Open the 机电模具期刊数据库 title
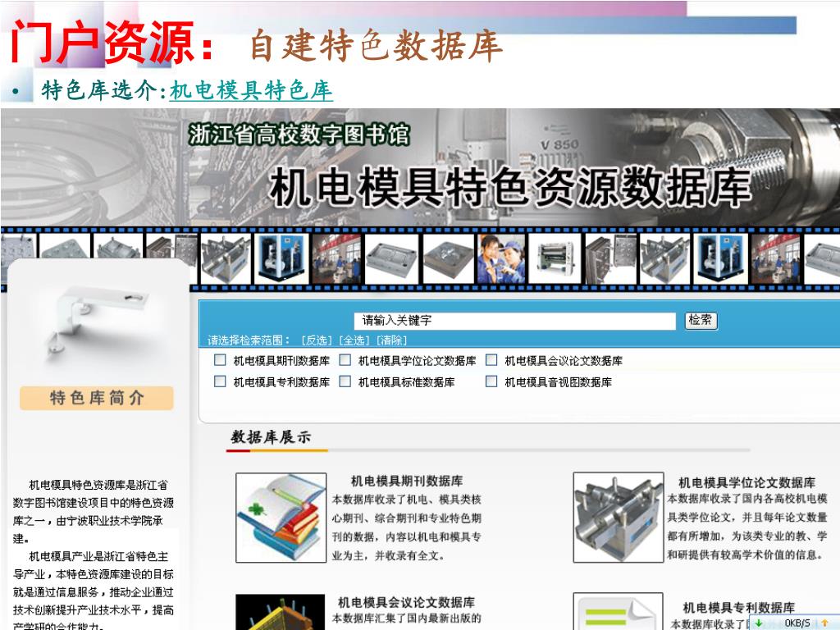 coord(407,481)
